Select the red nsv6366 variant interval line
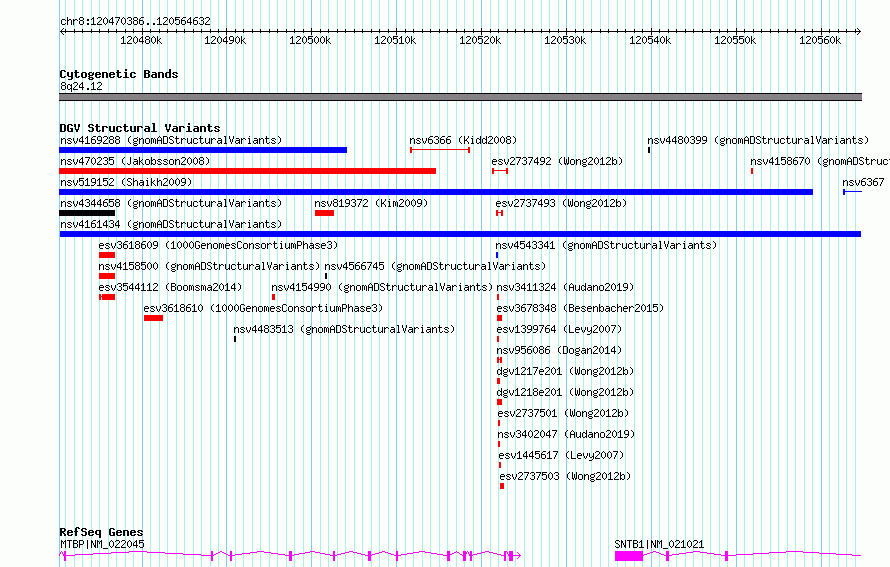 click(440, 150)
